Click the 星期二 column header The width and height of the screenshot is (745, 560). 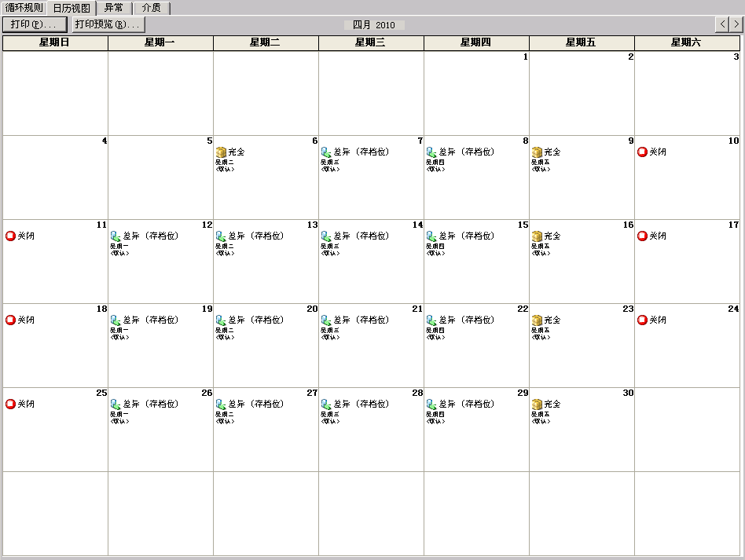click(266, 42)
